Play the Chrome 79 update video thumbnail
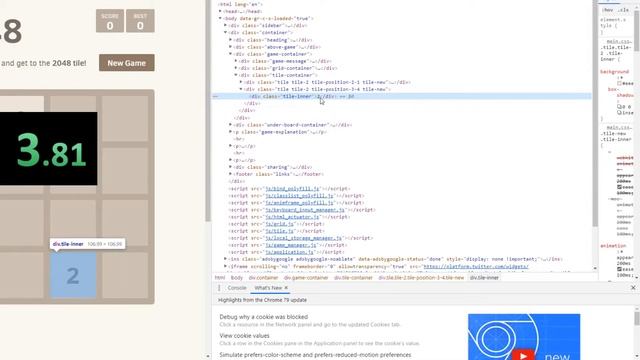 pyautogui.click(x=524, y=337)
